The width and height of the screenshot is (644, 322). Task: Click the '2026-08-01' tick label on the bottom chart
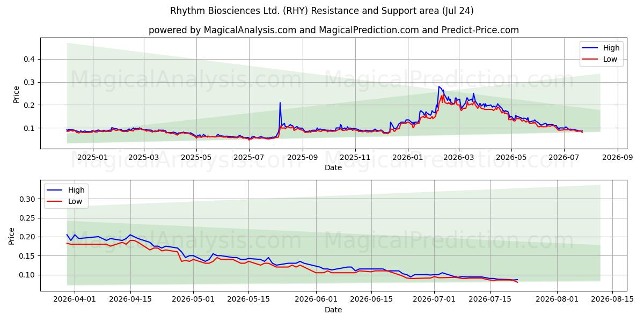558,299
